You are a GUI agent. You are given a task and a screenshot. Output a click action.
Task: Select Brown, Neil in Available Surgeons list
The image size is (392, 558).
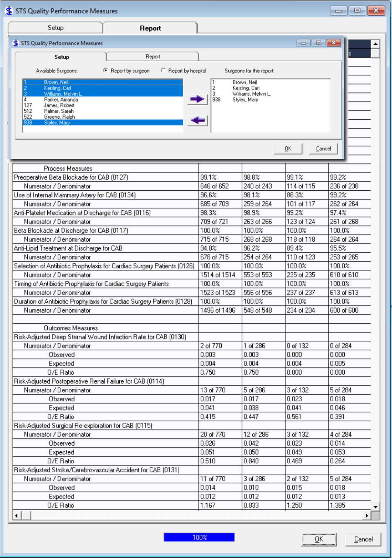point(103,82)
